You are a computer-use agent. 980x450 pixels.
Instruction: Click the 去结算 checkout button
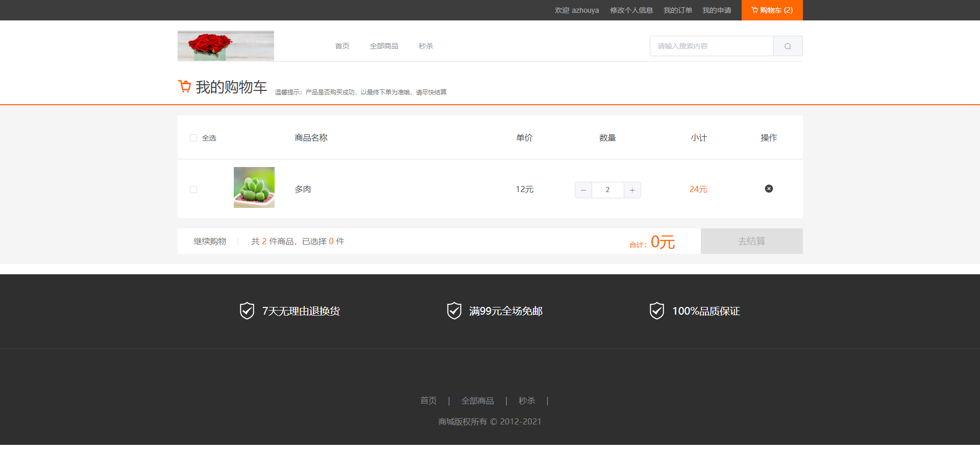pyautogui.click(x=751, y=241)
